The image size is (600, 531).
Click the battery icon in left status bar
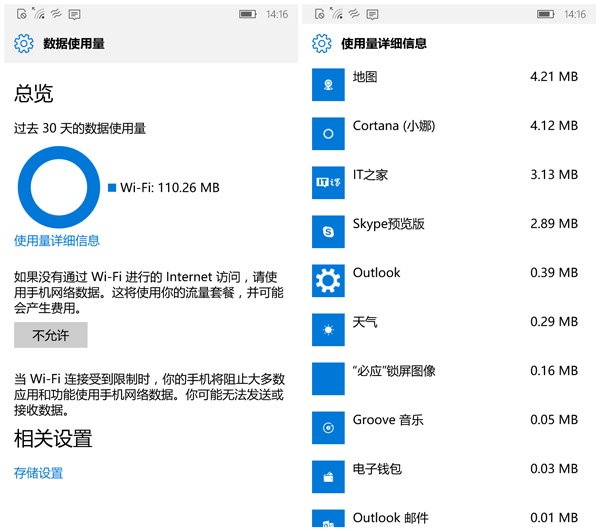tap(248, 14)
